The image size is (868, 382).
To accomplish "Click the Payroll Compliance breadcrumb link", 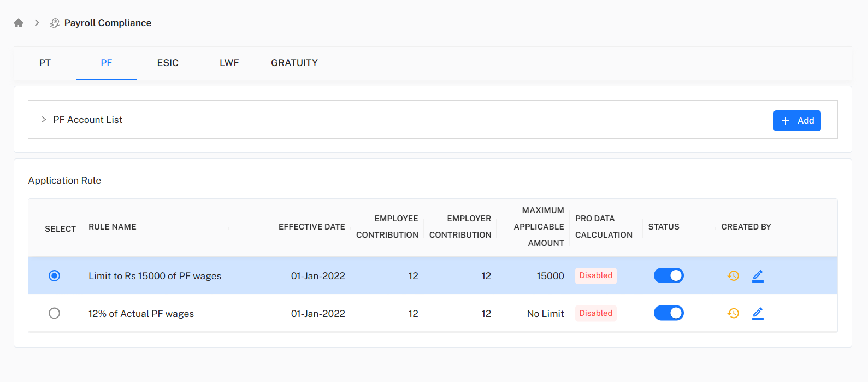I will [108, 23].
